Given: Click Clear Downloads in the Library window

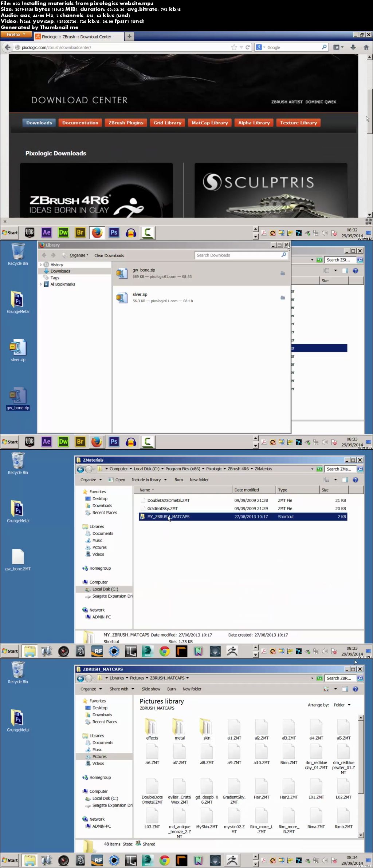Looking at the screenshot, I should (x=109, y=255).
